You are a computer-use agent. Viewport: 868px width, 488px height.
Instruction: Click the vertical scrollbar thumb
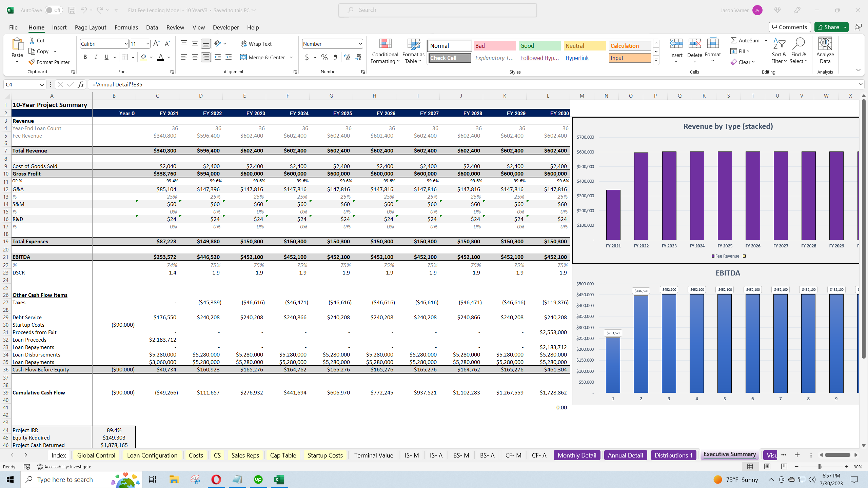tap(864, 228)
